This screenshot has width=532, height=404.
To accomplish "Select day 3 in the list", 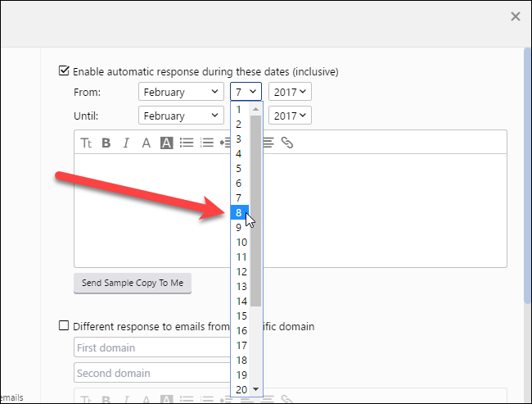I will pyautogui.click(x=240, y=139).
